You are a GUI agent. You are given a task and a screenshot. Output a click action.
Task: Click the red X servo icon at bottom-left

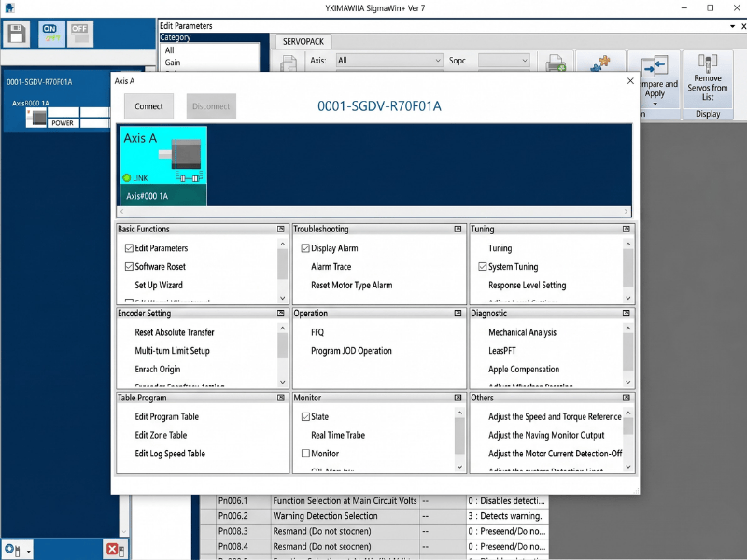(x=113, y=550)
